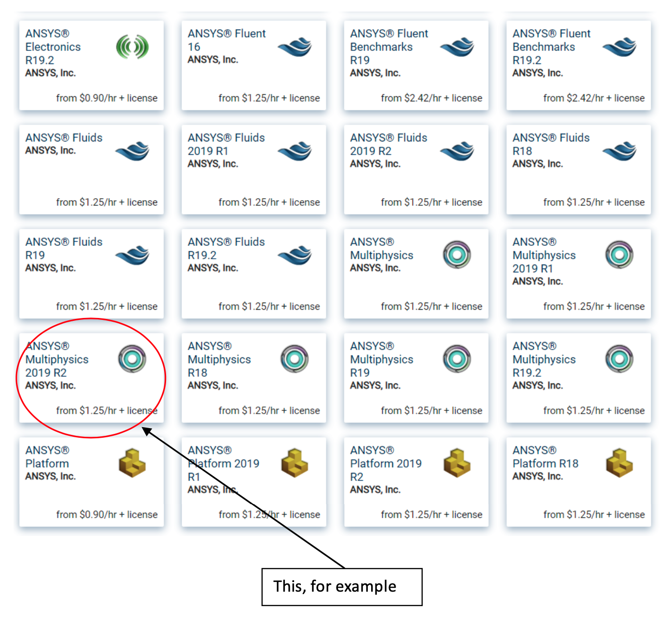Click the Platform 2019 R2 blocks icon

point(457,463)
